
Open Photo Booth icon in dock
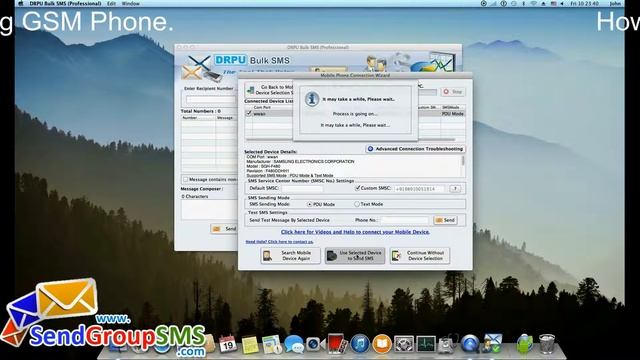point(337,343)
